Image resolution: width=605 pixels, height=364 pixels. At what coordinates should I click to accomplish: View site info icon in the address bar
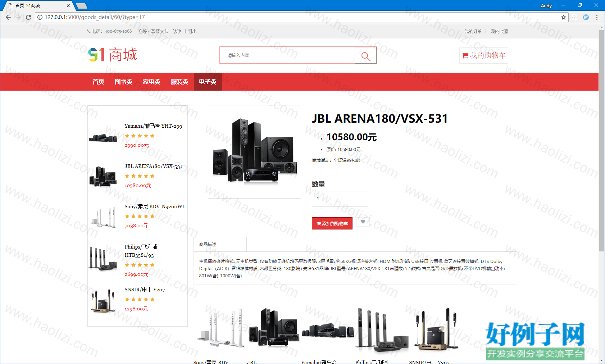pyautogui.click(x=40, y=17)
